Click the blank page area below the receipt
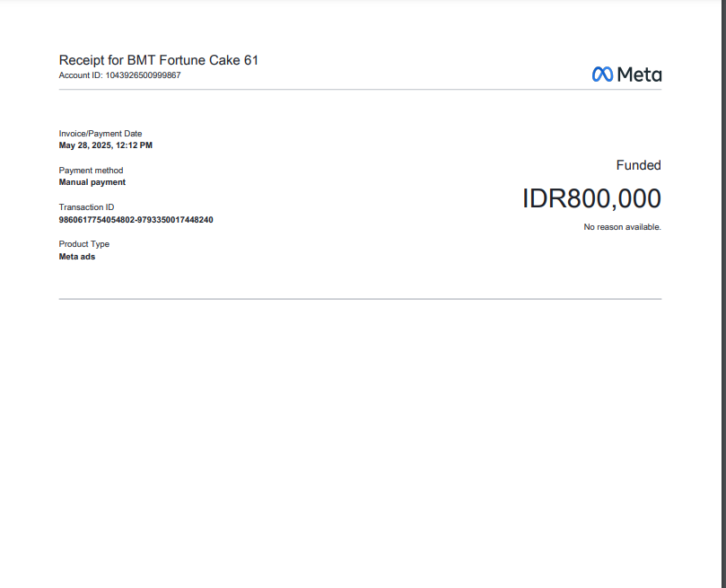Viewport: 726px width, 588px height. pyautogui.click(x=360, y=449)
